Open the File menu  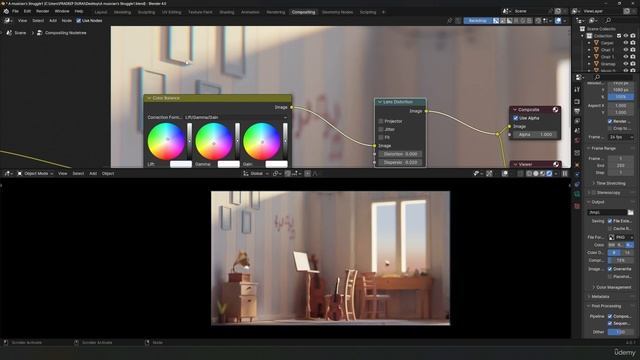(x=16, y=11)
